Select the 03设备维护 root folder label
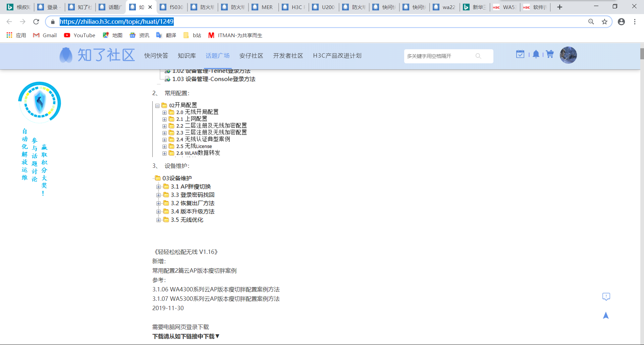The height and width of the screenshot is (345, 644). 177,178
